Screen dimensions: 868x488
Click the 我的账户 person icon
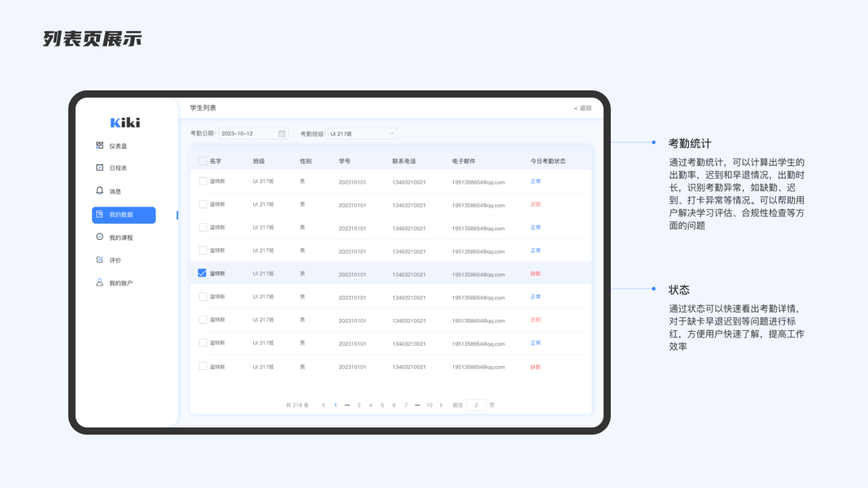pyautogui.click(x=99, y=282)
